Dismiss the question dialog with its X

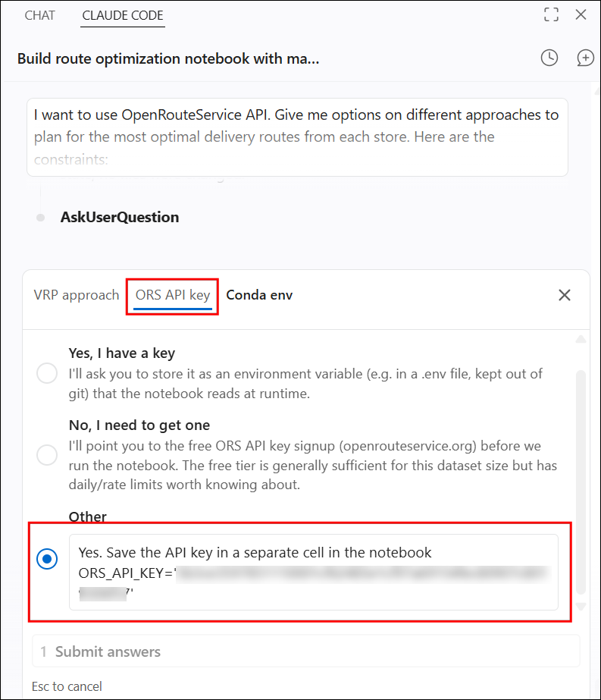point(565,295)
